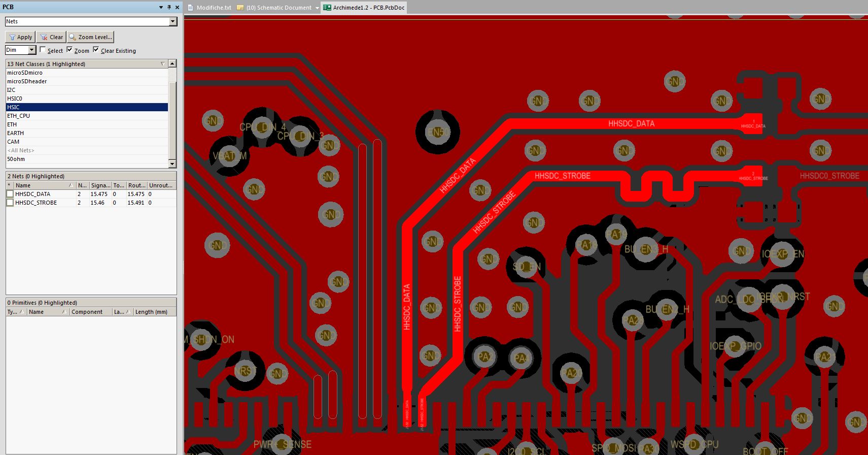
Task: Uncheck the Clear Existing checkbox
Action: tap(96, 50)
